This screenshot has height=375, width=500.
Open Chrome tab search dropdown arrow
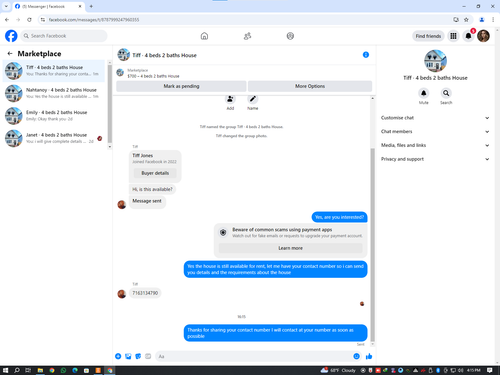[6, 6]
